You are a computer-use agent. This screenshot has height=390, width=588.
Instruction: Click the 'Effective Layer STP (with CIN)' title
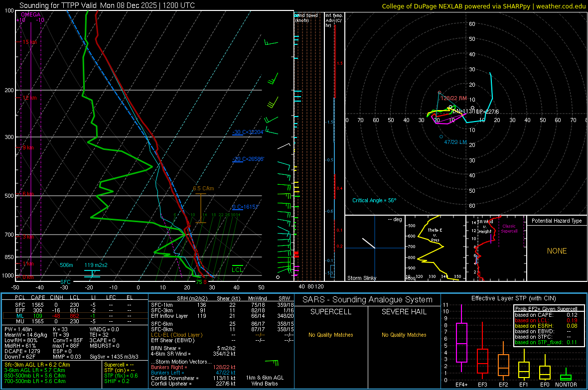513,298
